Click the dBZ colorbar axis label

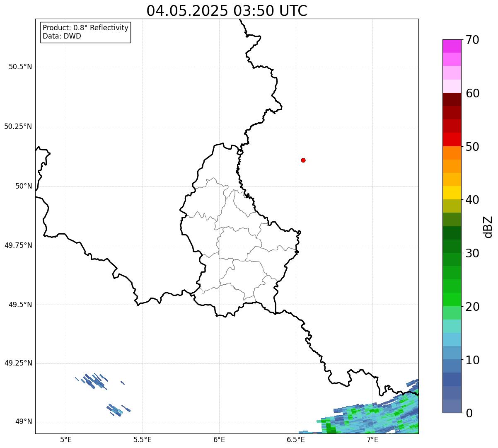click(x=488, y=227)
